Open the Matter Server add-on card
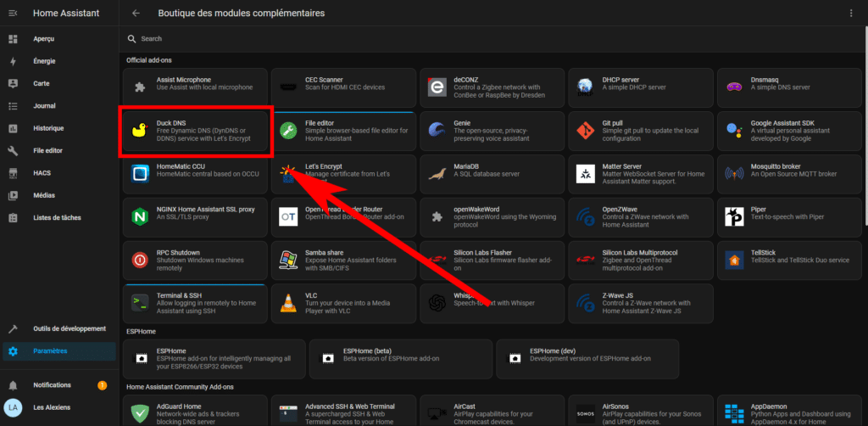 pos(641,174)
